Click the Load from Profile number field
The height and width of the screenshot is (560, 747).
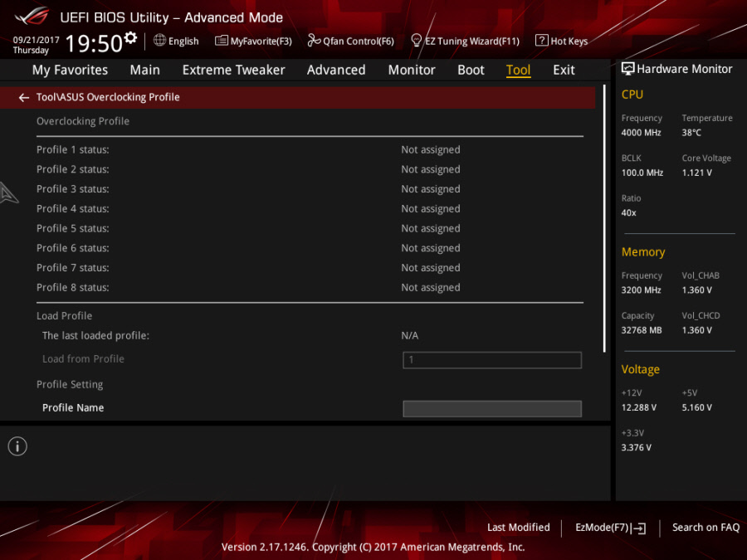coord(492,360)
